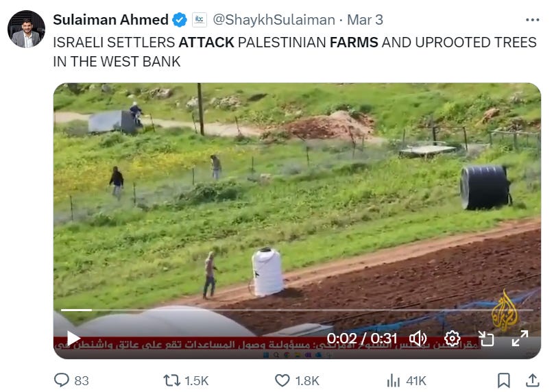The width and height of the screenshot is (554, 392).
Task: Open @ShaykhSulaiman handle link
Action: [x=274, y=20]
